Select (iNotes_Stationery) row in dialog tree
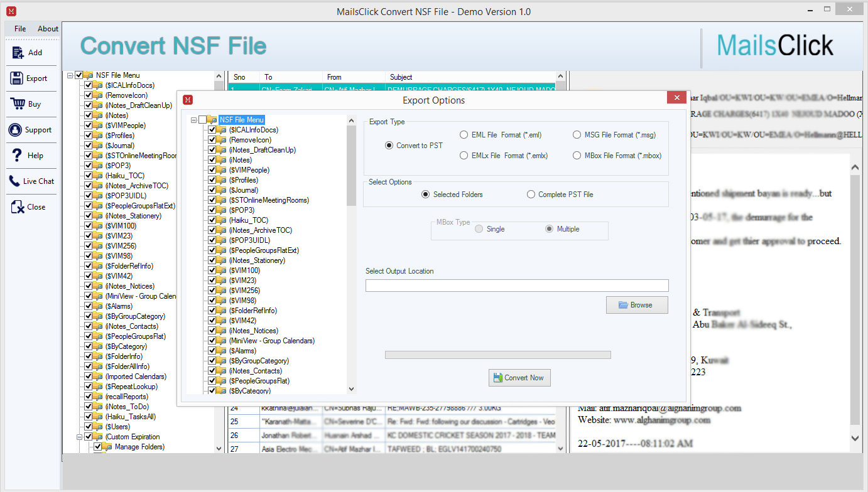 [x=257, y=260]
